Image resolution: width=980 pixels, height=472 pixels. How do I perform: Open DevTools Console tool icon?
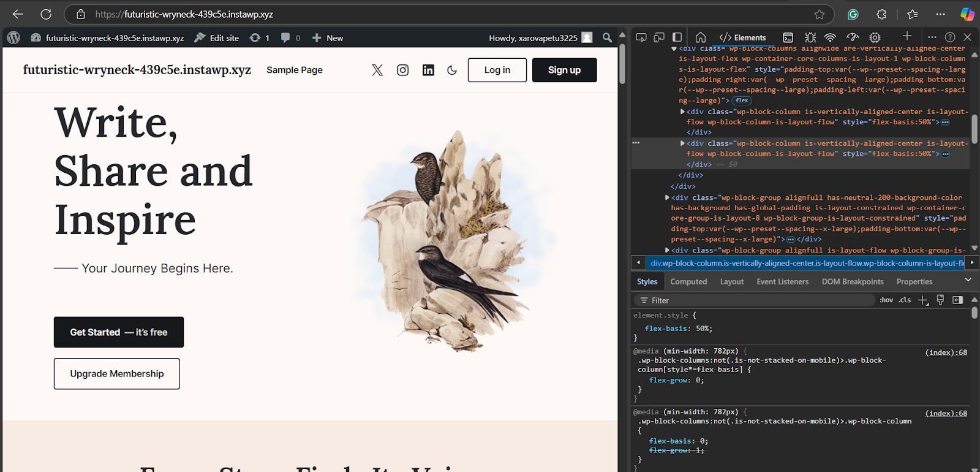788,37
